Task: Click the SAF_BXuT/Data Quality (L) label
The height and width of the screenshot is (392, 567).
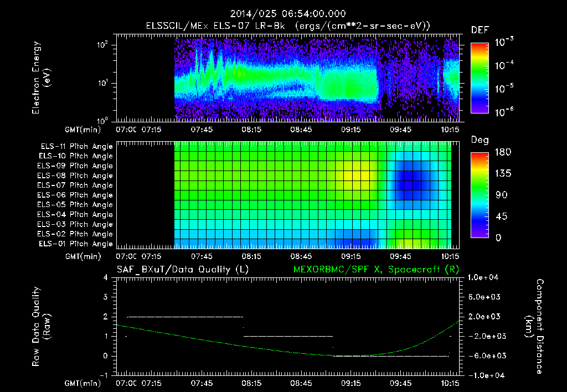Action: tap(183, 270)
